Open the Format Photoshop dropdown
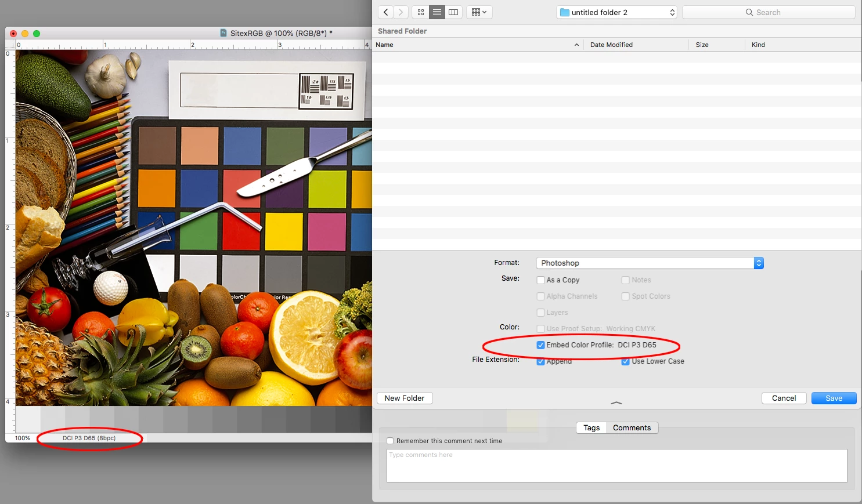 650,263
